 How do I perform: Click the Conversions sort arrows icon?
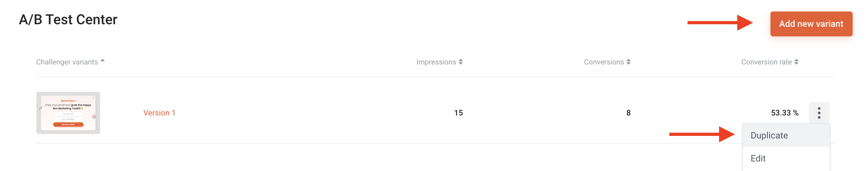click(629, 62)
